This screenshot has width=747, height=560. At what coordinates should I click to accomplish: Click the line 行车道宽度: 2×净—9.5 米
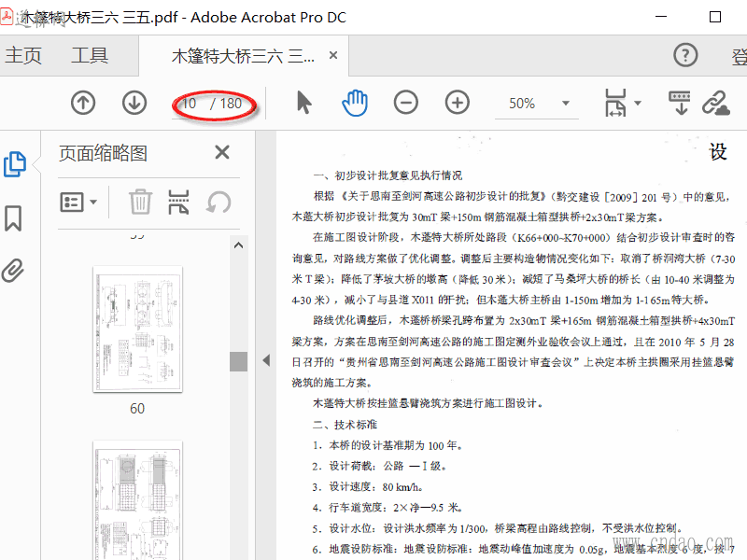tap(388, 508)
